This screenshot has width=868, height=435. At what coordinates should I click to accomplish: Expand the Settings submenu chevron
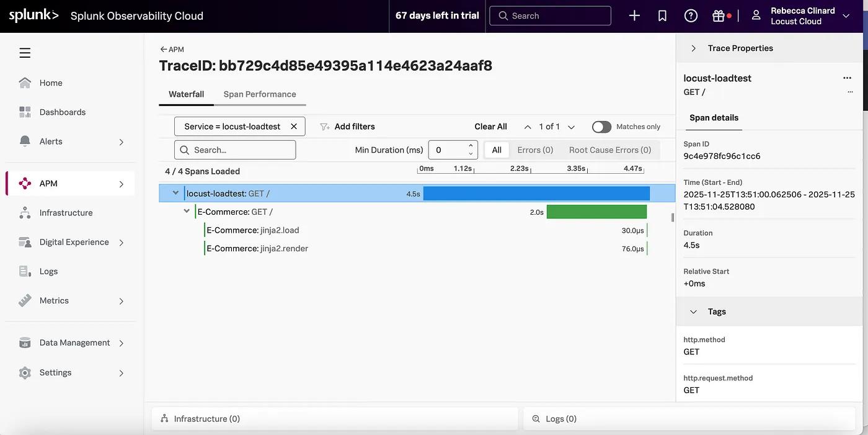pyautogui.click(x=122, y=373)
